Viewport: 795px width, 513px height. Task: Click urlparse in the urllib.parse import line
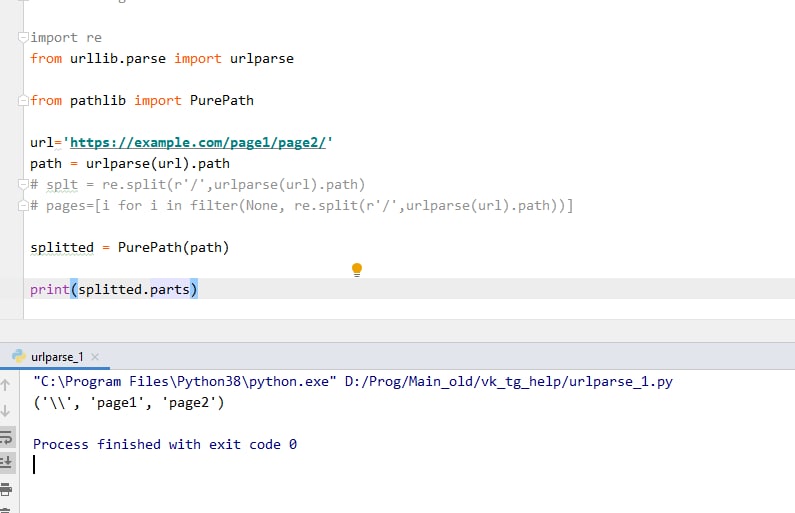[262, 58]
